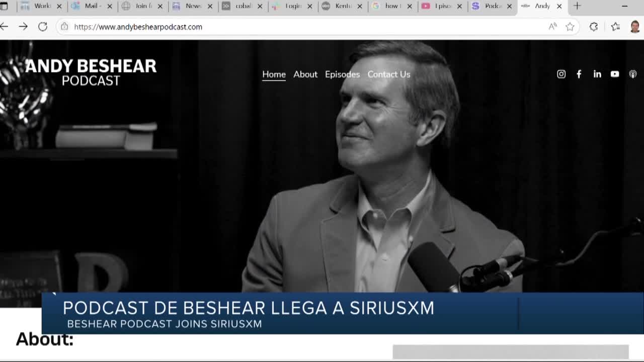
Task: Open the Favorites list
Action: point(615,27)
